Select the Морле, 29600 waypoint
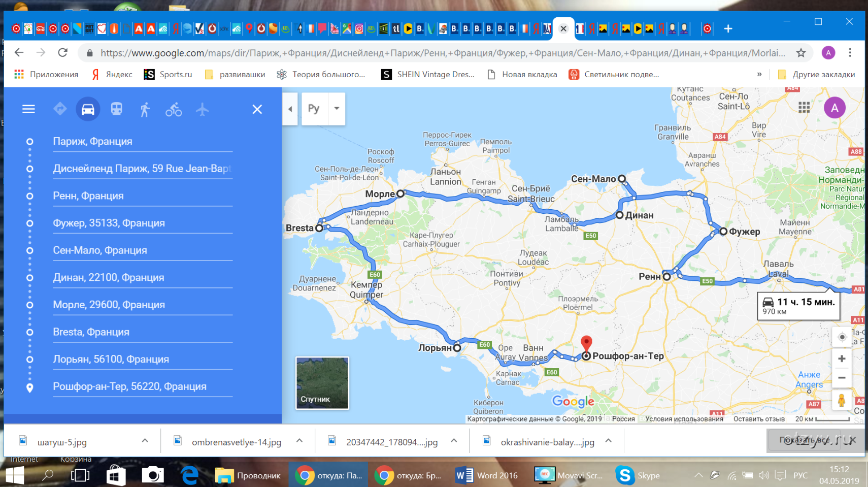 [x=143, y=305]
